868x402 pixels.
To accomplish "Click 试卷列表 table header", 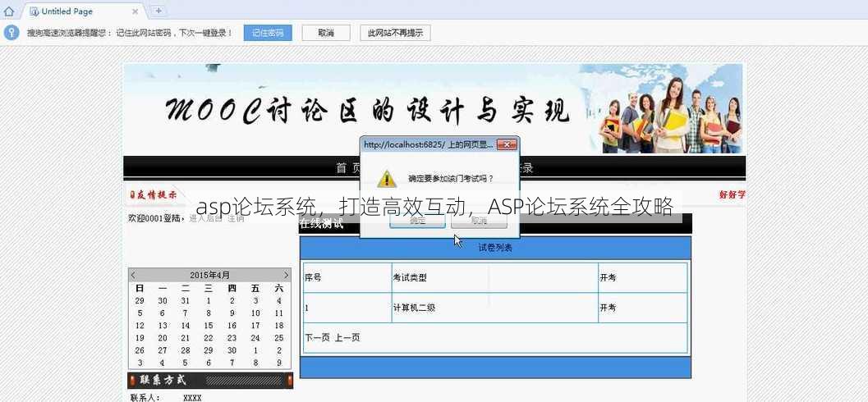I will pyautogui.click(x=495, y=248).
